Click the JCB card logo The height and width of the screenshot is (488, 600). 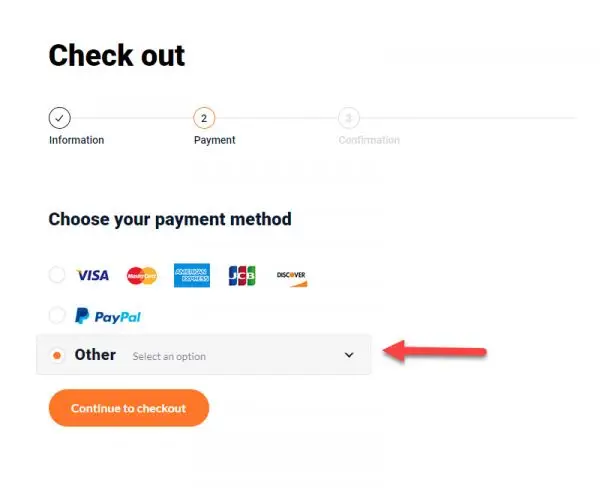point(242,276)
